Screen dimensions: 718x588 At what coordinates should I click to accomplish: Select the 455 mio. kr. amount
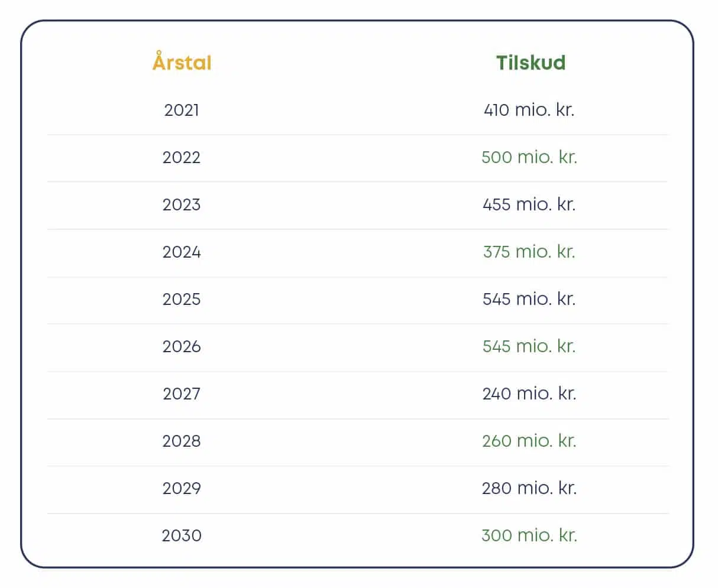(x=529, y=204)
